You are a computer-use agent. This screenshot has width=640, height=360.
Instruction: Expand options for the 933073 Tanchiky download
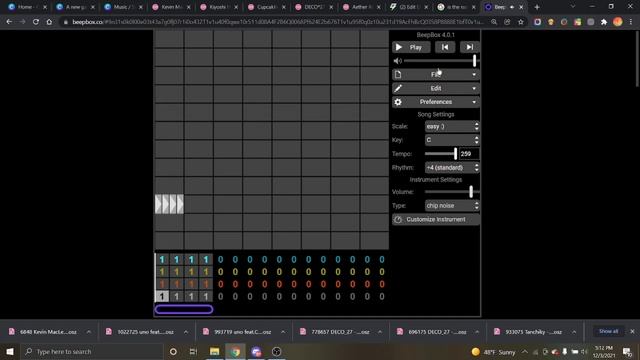pos(574,332)
